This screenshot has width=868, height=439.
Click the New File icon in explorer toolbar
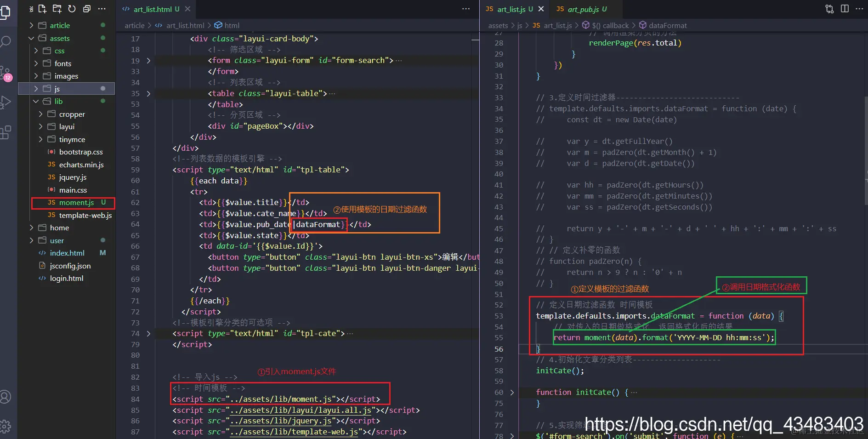42,9
